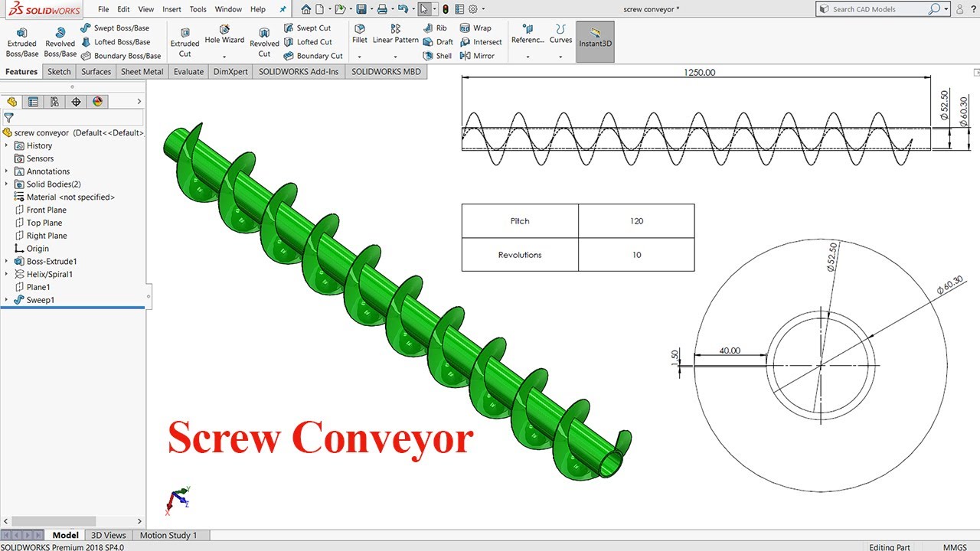Click the MMGS unit system status

955,546
